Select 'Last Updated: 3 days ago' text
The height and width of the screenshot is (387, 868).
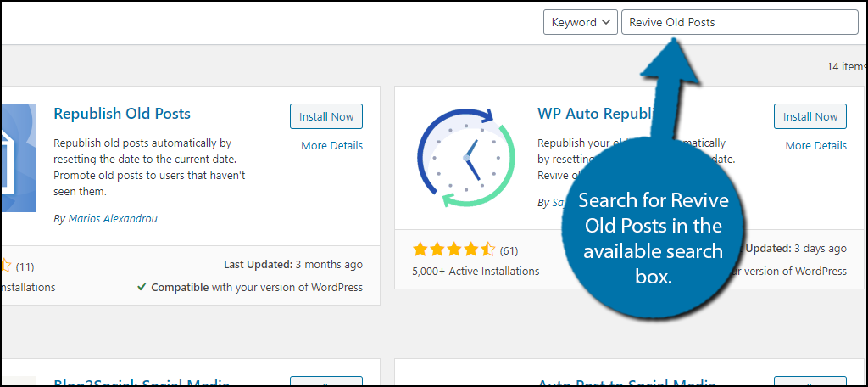click(x=794, y=249)
